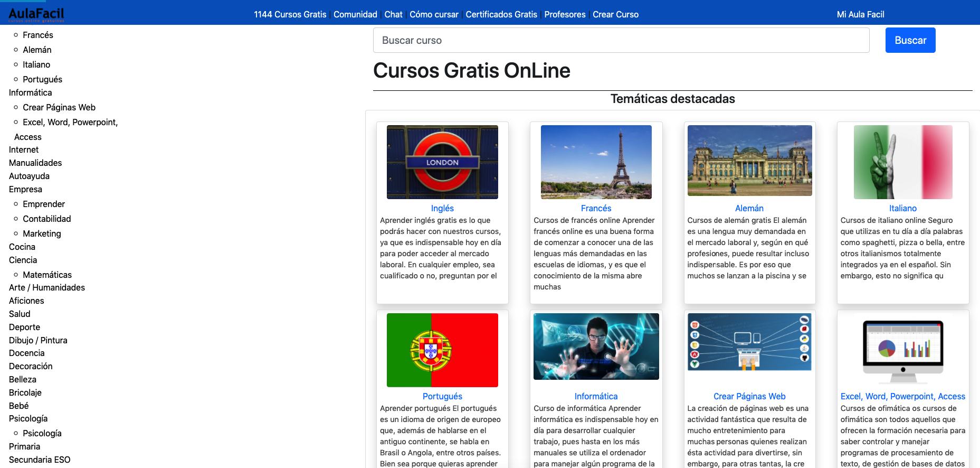980x468 pixels.
Task: Select the Reichstag building image
Action: tap(749, 161)
